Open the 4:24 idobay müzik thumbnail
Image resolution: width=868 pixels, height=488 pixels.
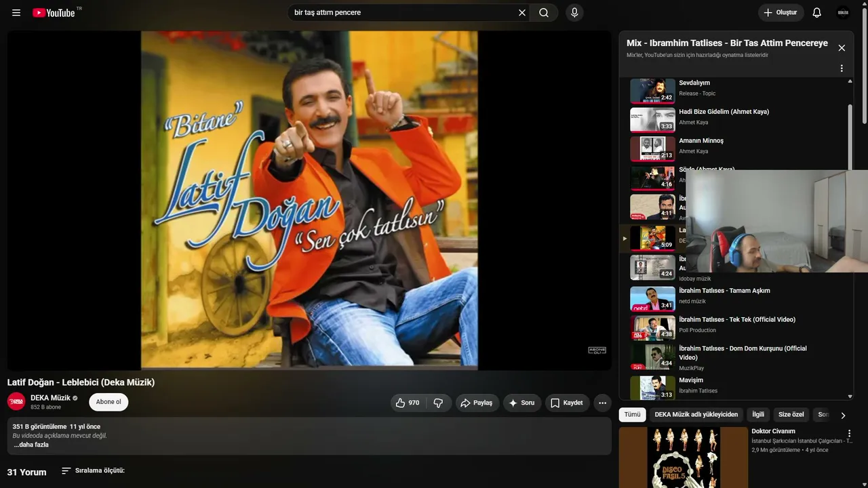point(652,267)
